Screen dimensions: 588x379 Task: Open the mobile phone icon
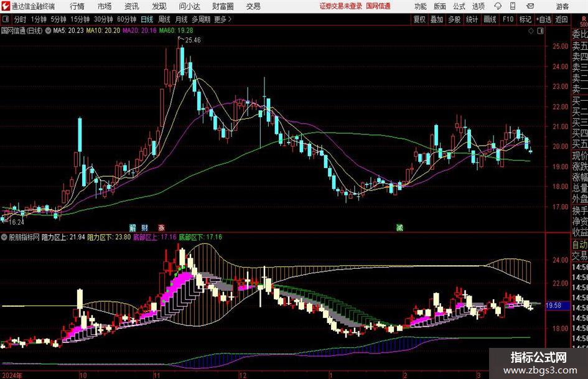tap(513, 6)
